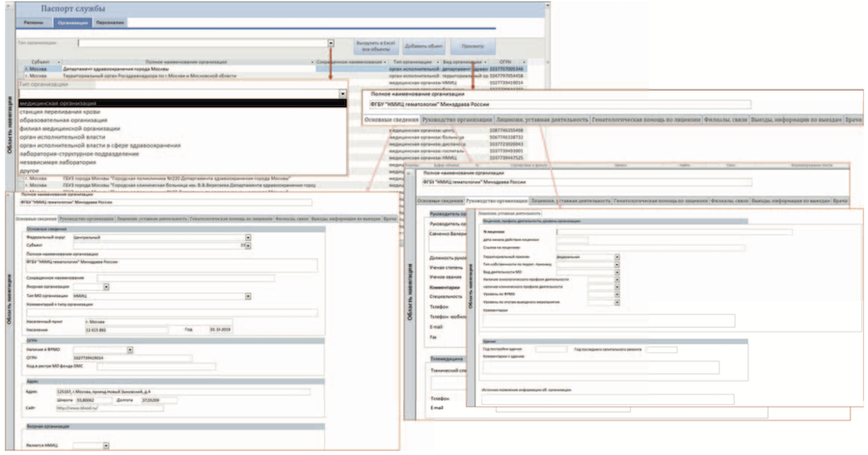Click the Добавить объект button
868x455 pixels.
[x=423, y=46]
